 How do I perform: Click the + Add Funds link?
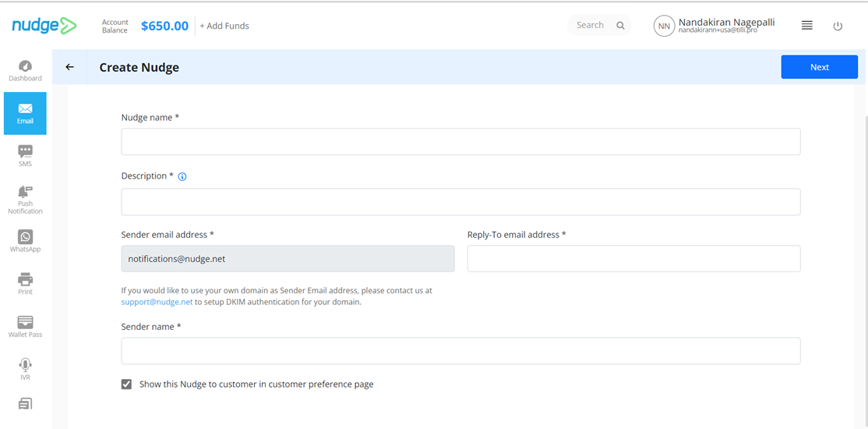coord(224,26)
